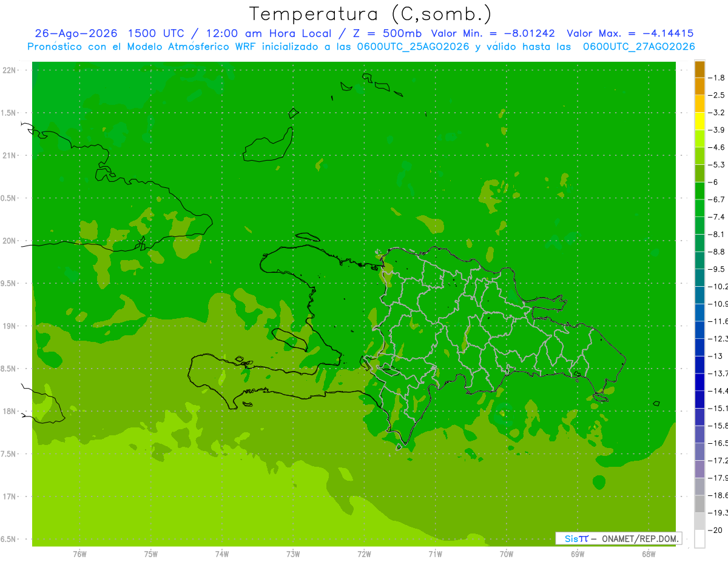
Task: Select the validity stamp "0600UTC_27AGO2026"
Action: pyautogui.click(x=639, y=47)
